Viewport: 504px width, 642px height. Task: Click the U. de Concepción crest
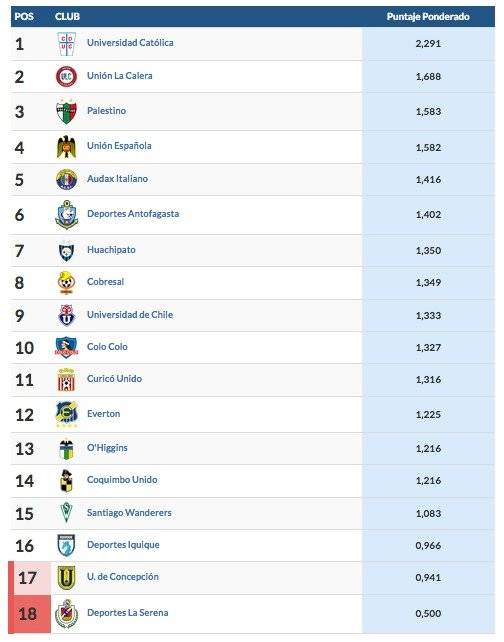click(x=66, y=578)
